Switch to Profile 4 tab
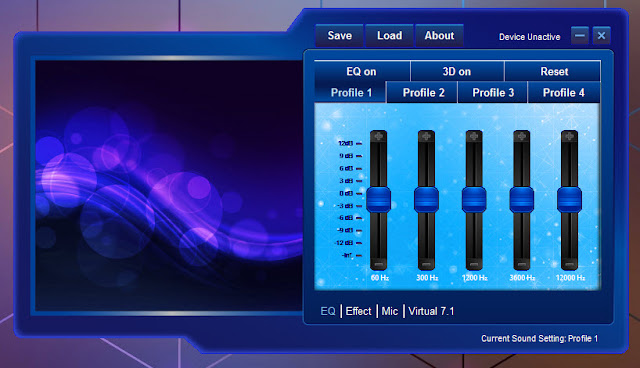This screenshot has width=640, height=368. (564, 93)
